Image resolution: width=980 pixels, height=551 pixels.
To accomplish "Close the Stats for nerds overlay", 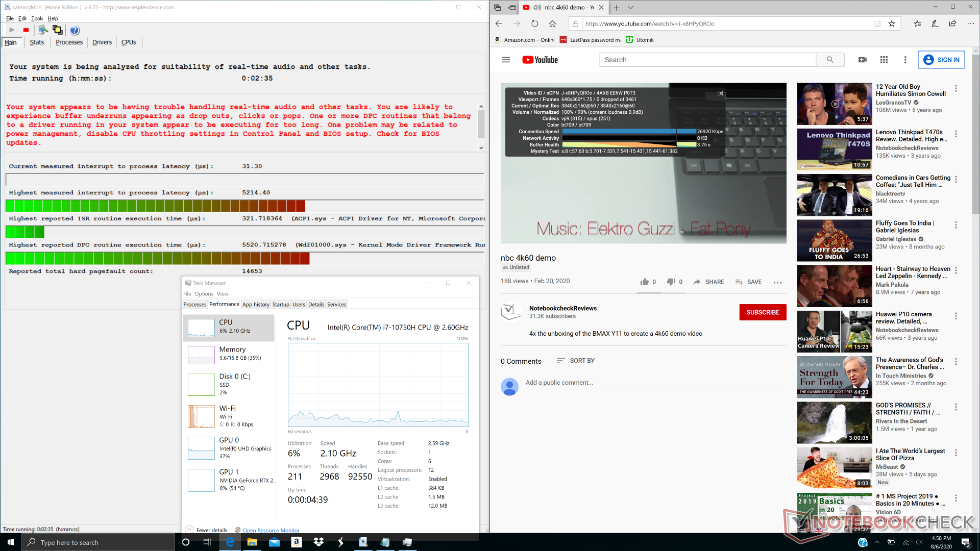I will click(721, 93).
